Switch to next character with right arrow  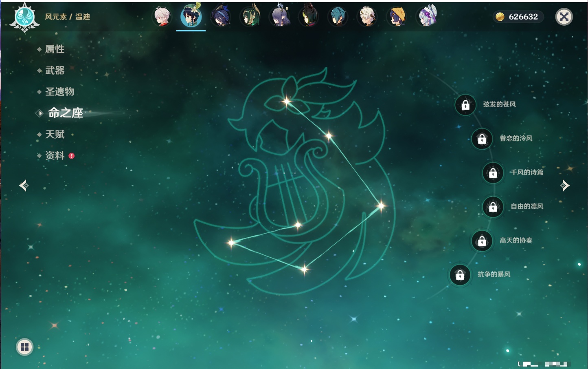coord(565,186)
